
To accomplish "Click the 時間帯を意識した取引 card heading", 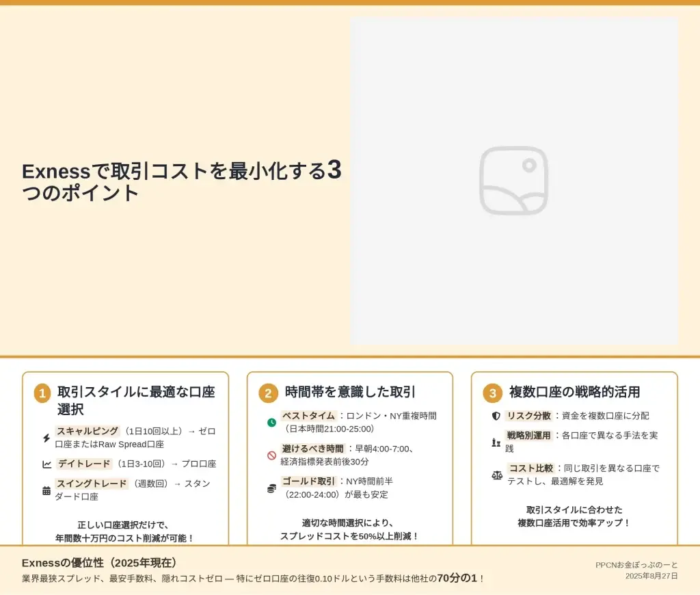I will (350, 393).
